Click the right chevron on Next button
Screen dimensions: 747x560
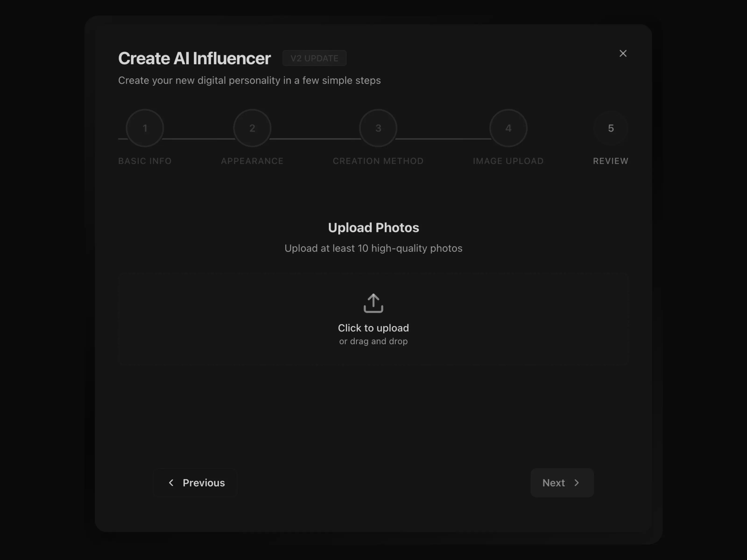point(577,483)
